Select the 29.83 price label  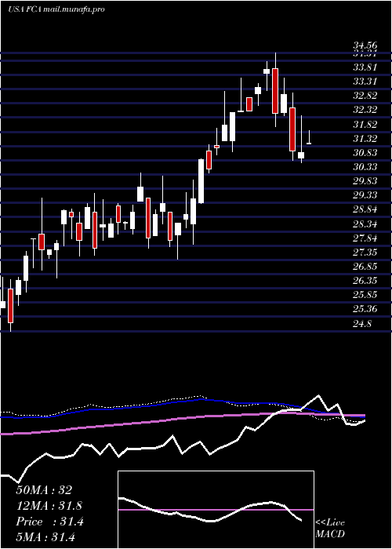pos(365,181)
